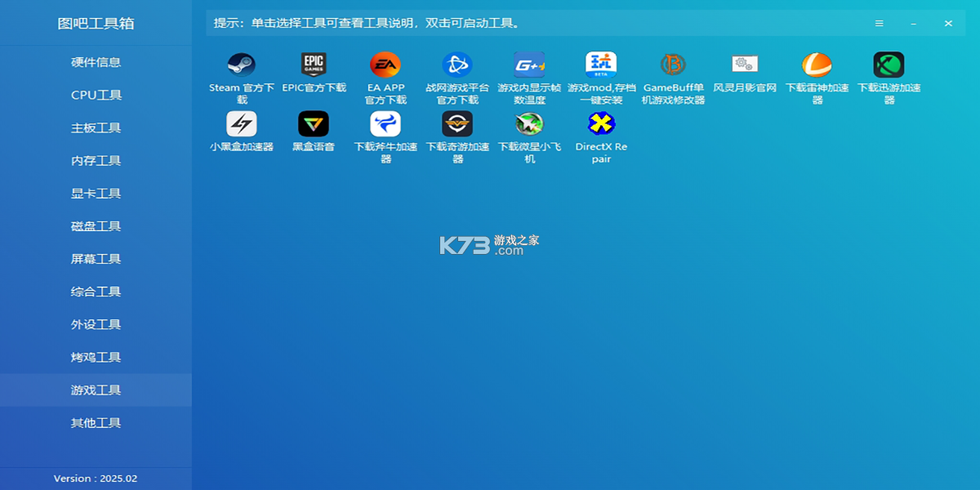Open the 其他工具 category

pyautogui.click(x=96, y=423)
